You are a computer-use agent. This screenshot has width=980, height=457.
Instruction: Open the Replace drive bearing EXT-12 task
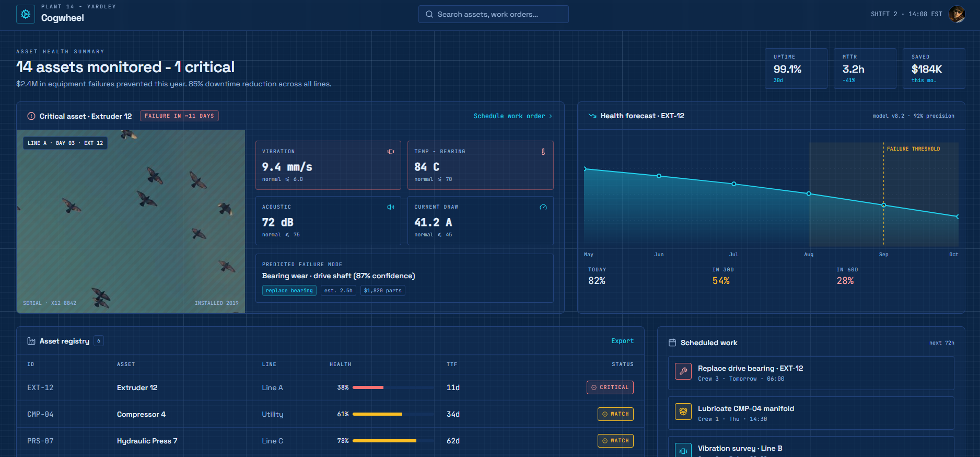(x=811, y=373)
